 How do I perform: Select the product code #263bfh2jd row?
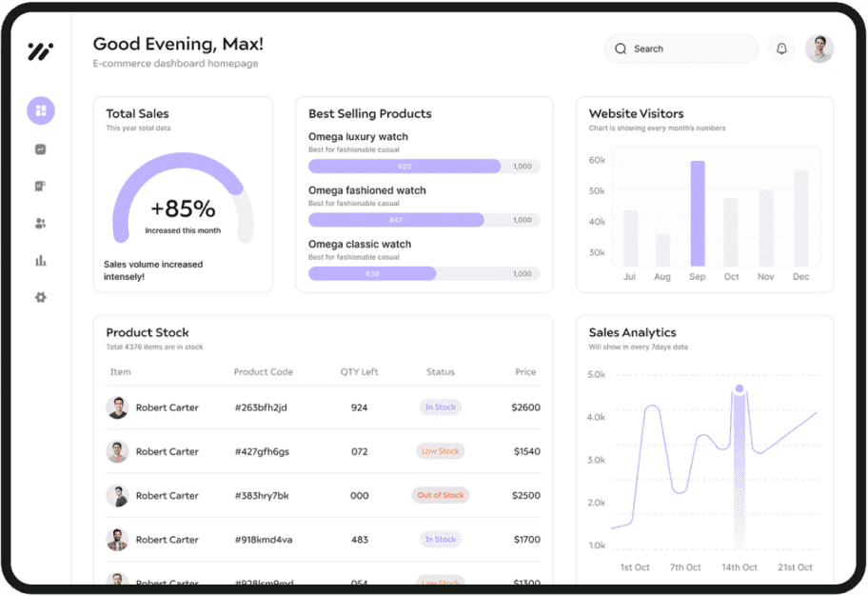click(x=261, y=407)
